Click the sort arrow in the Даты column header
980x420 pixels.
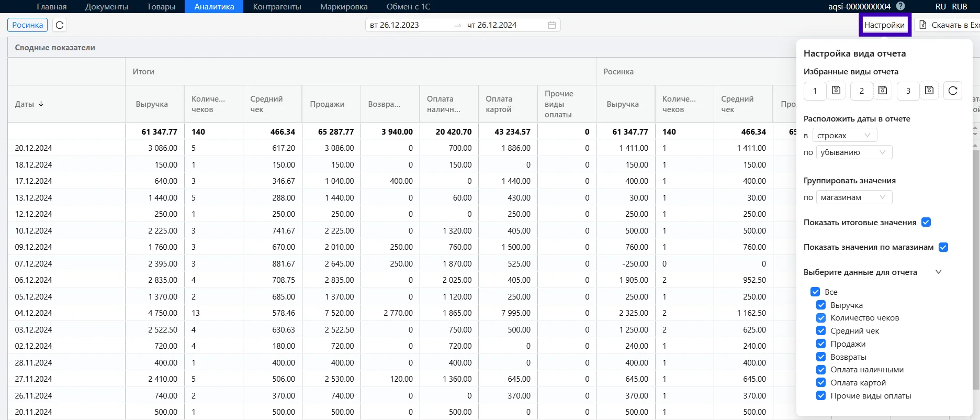pos(41,104)
